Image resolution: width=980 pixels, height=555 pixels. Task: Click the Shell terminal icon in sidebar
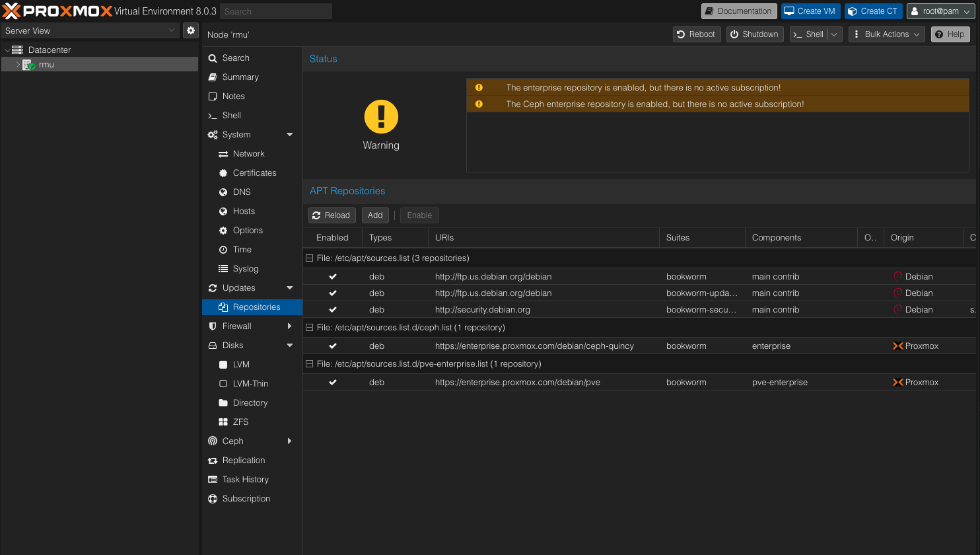pyautogui.click(x=213, y=116)
